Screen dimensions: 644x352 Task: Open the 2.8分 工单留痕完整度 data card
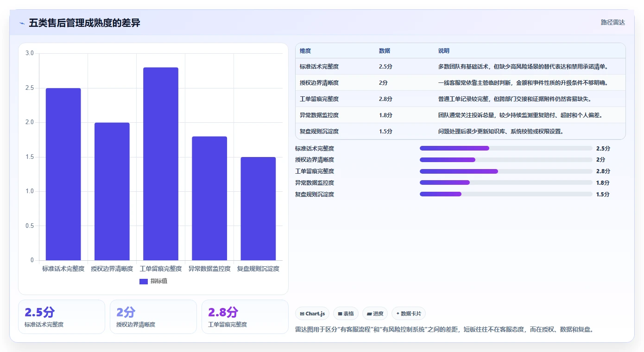(245, 317)
